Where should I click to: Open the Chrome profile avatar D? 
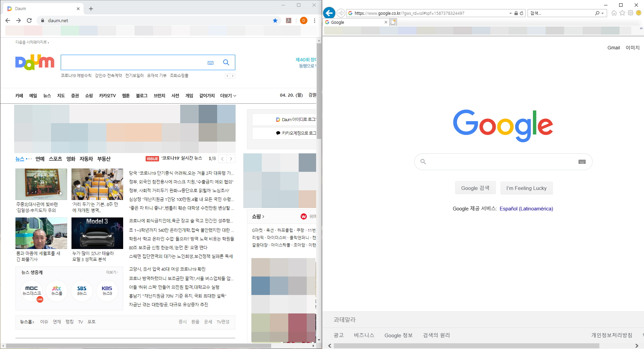coord(304,20)
